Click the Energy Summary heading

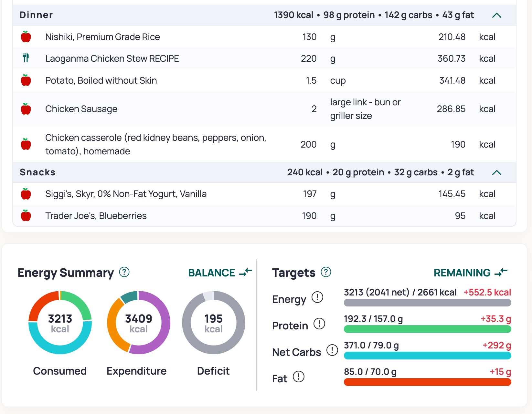click(66, 273)
